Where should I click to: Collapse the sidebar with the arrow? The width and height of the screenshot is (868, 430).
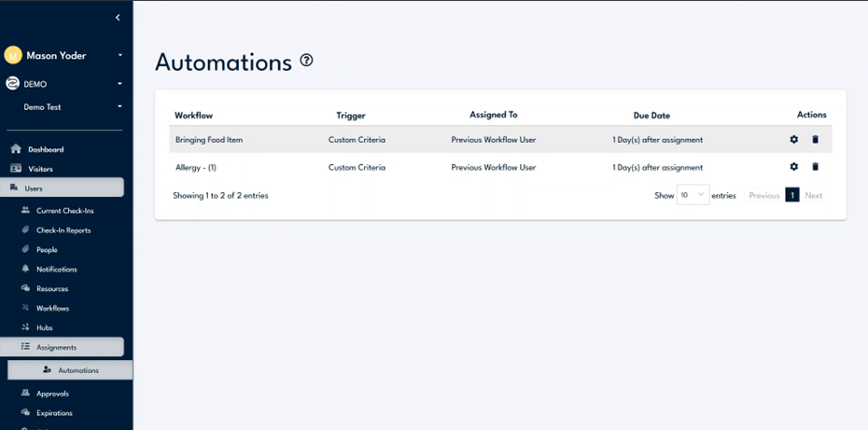tap(118, 18)
